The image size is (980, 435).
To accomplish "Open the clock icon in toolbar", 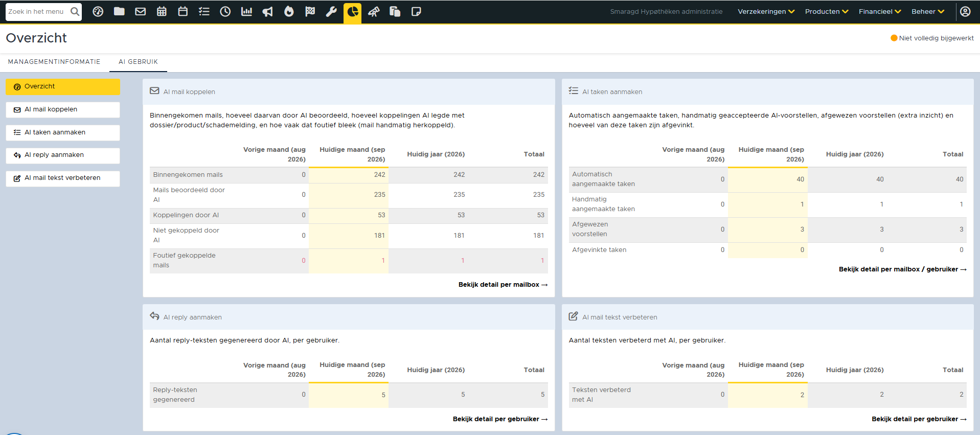I will point(225,12).
